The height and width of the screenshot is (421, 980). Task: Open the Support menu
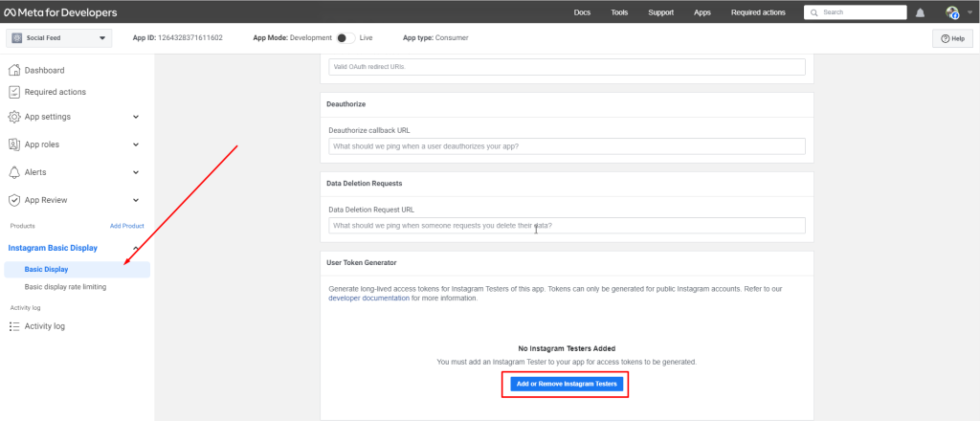coord(660,12)
